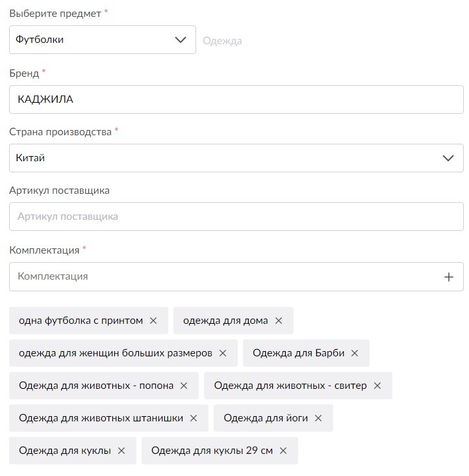This screenshot has height=476, width=469.
Task: Open the 'Футболки' item dropdown
Action: click(x=103, y=40)
